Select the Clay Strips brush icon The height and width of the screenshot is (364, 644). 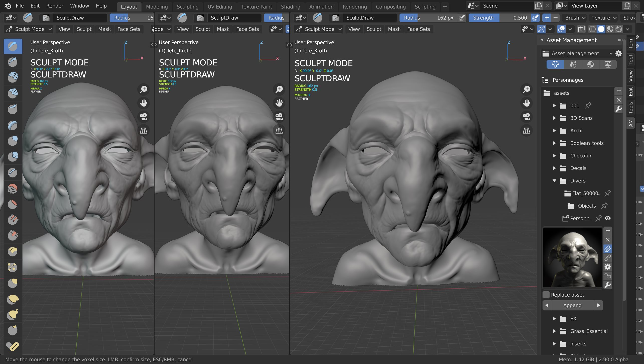point(13,93)
